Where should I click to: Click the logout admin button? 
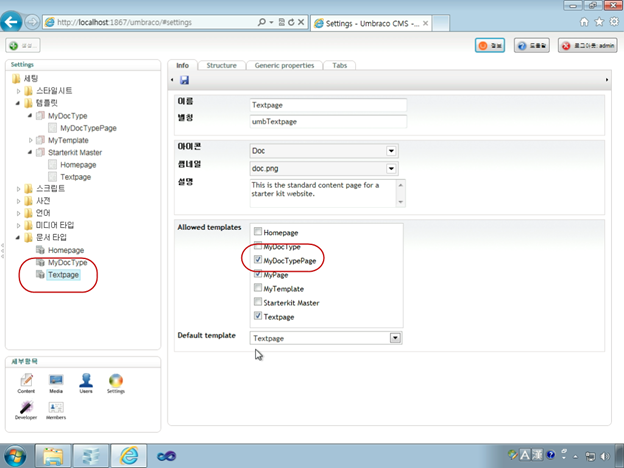tap(588, 45)
